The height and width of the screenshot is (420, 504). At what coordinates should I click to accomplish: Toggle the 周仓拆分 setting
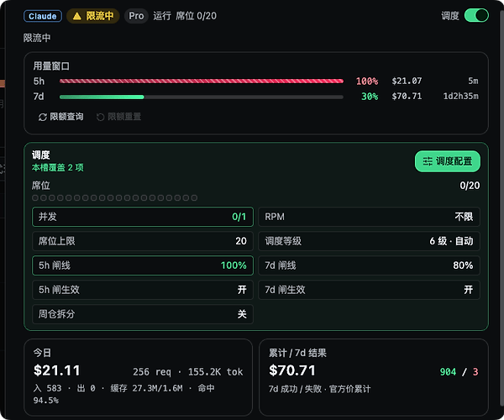coord(143,314)
